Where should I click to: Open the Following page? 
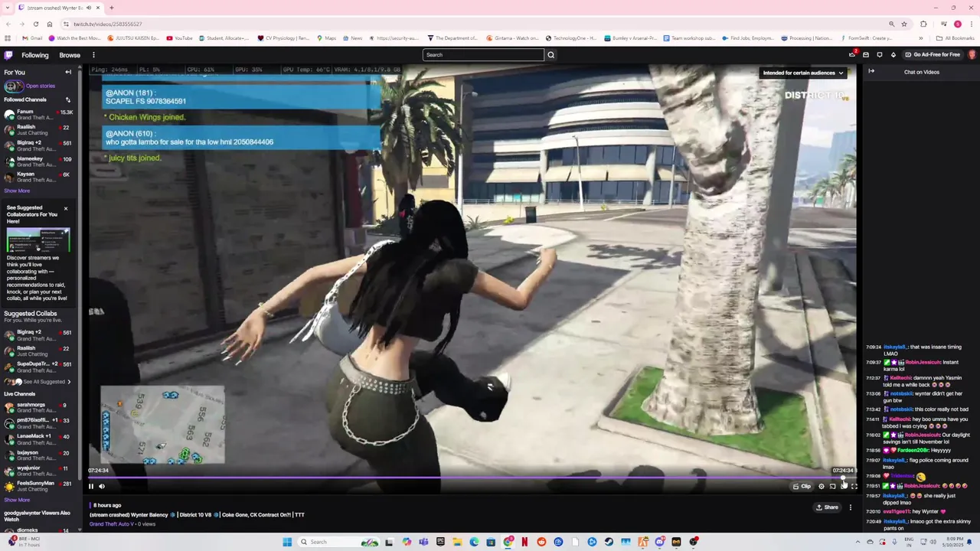(35, 55)
